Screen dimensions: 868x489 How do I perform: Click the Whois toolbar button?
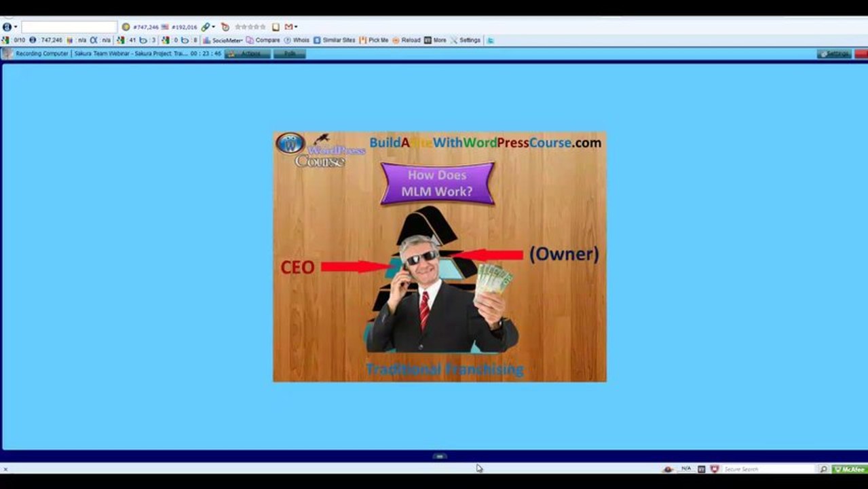[297, 40]
